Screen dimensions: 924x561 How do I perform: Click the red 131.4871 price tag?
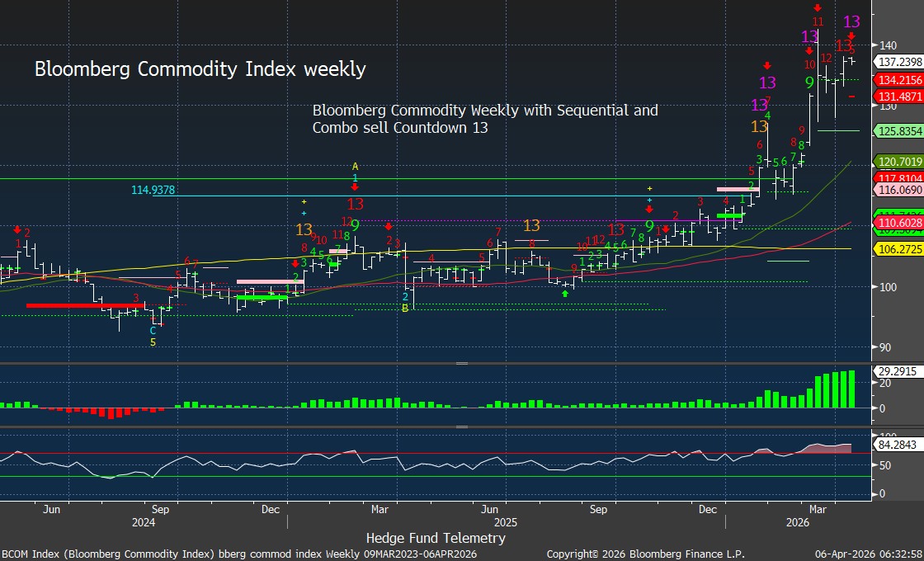(x=898, y=96)
